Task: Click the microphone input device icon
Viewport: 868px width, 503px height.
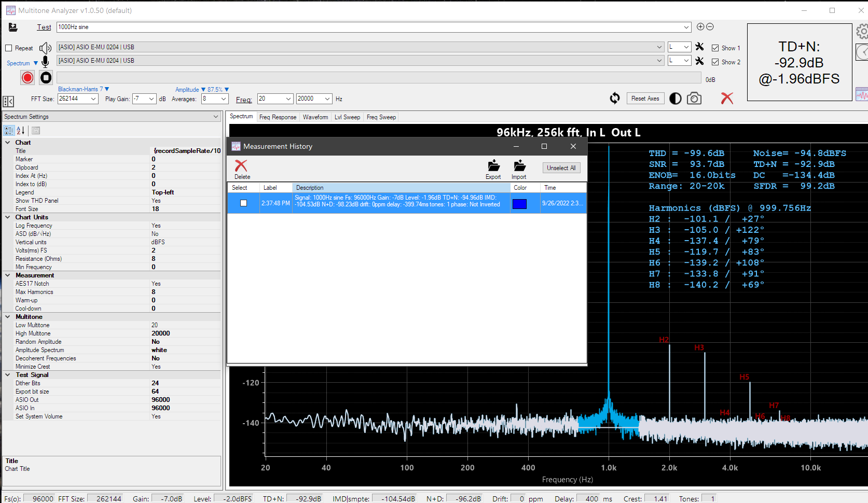Action: 45,62
